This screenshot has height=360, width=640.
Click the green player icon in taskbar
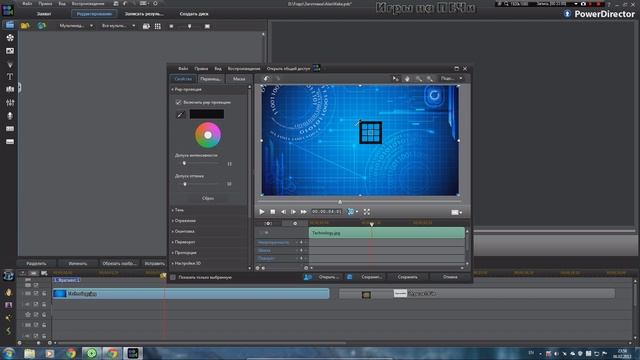click(91, 353)
